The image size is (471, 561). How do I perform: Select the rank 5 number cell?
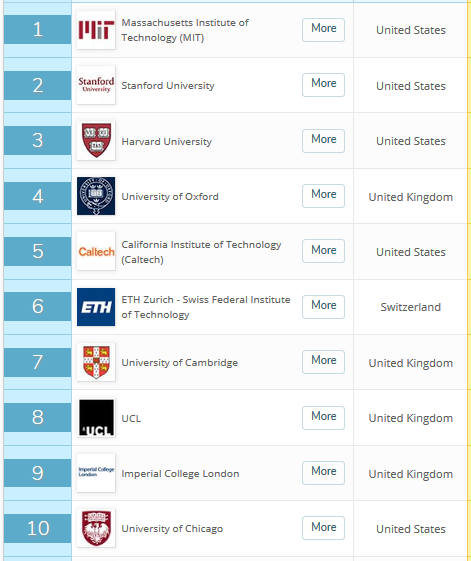tap(38, 251)
